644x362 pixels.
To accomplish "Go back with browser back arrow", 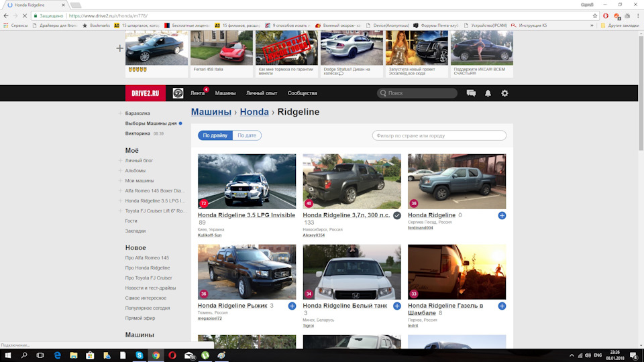I will (6, 15).
